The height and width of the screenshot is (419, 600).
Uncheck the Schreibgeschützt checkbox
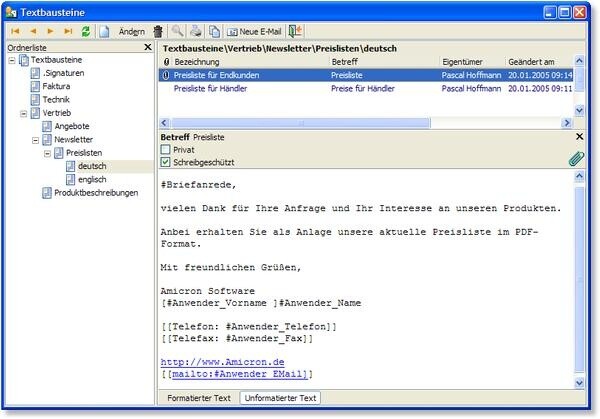tap(166, 161)
